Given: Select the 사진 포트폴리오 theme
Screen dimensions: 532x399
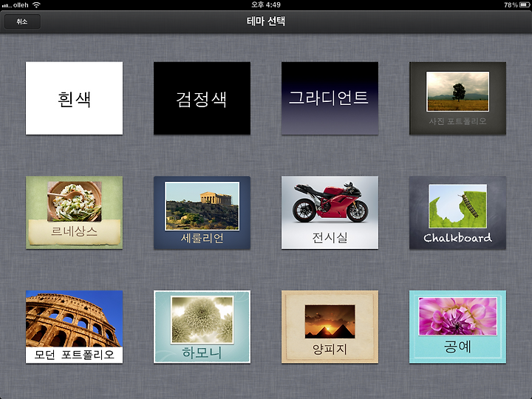Looking at the screenshot, I should pos(457,98).
